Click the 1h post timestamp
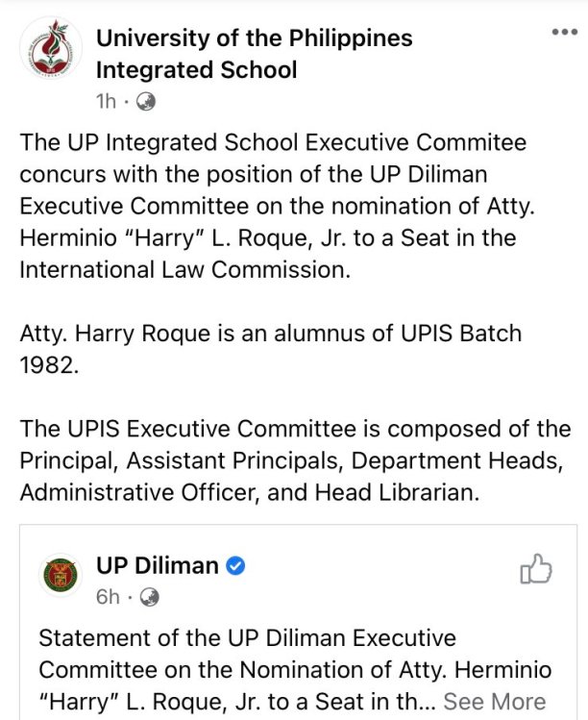 click(107, 100)
